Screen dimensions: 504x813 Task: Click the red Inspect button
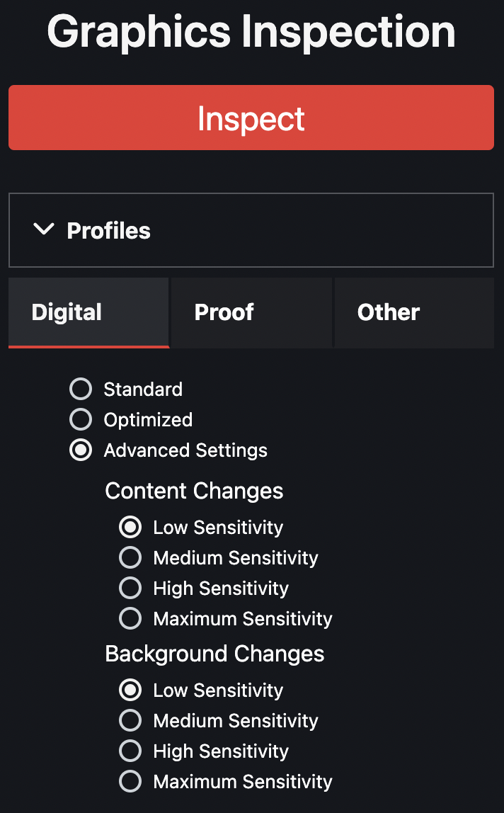pos(251,118)
